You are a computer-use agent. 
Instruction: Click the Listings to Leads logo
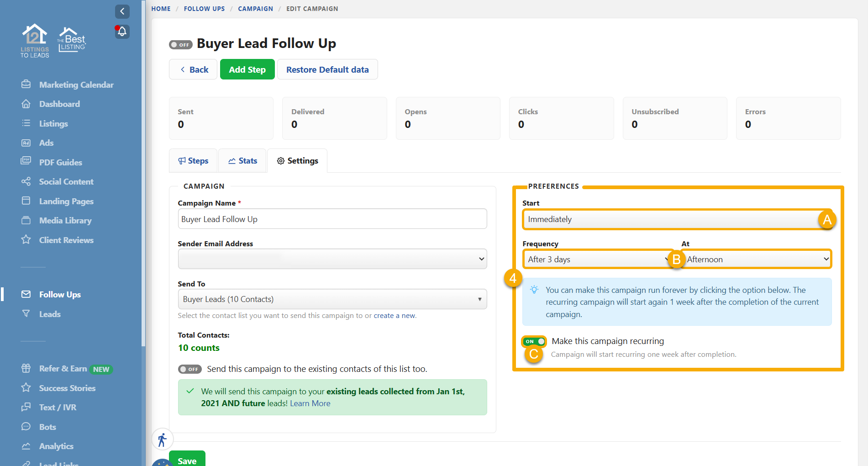(35, 41)
